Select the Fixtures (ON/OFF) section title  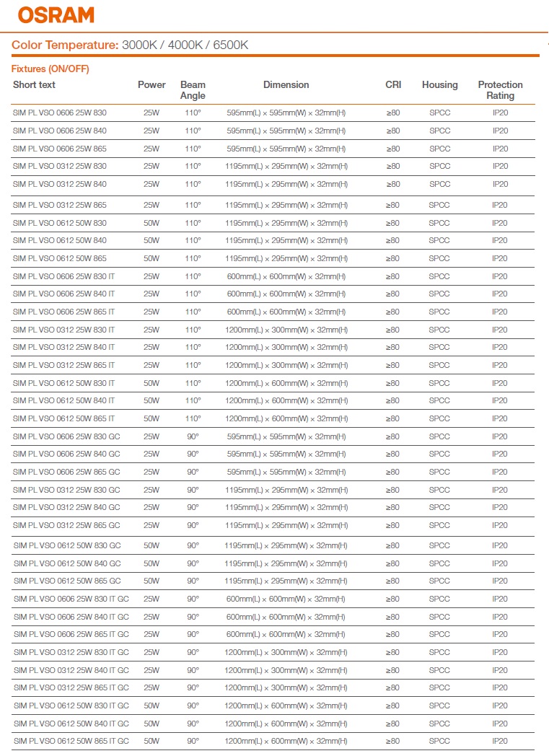click(50, 69)
